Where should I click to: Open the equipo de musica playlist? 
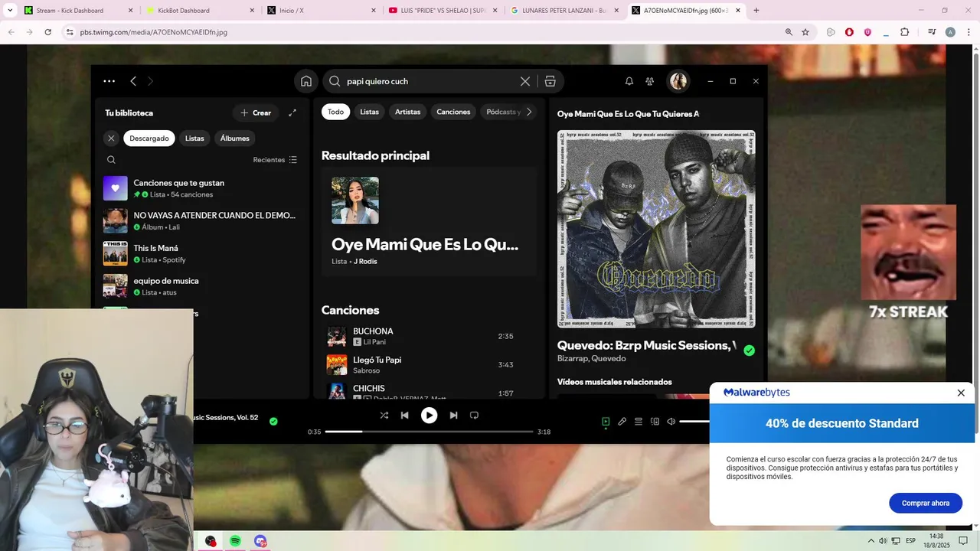pos(201,286)
